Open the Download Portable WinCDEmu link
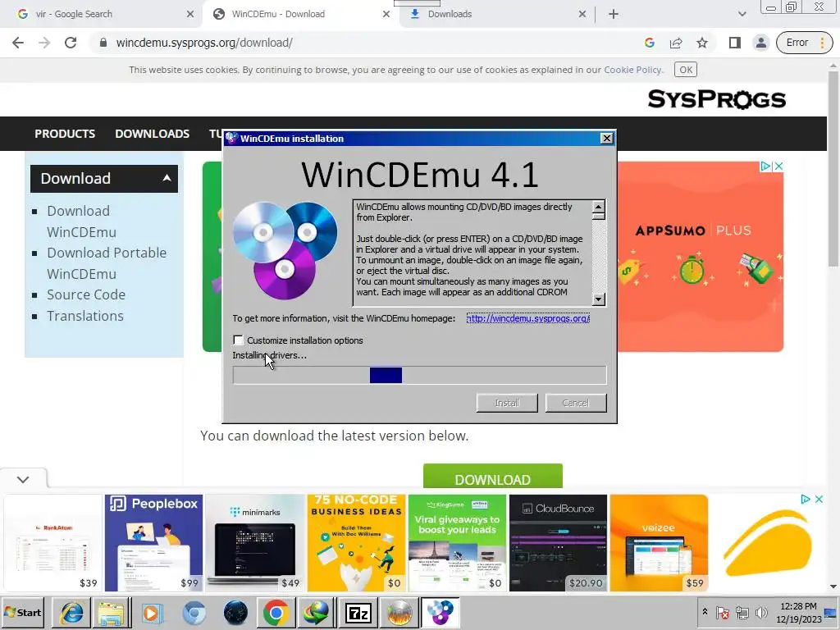Image resolution: width=840 pixels, height=630 pixels. (x=107, y=263)
